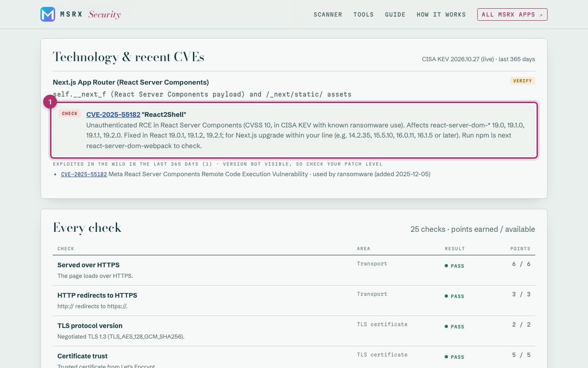Click the CHECK column header
The width and height of the screenshot is (588, 368).
(66, 249)
